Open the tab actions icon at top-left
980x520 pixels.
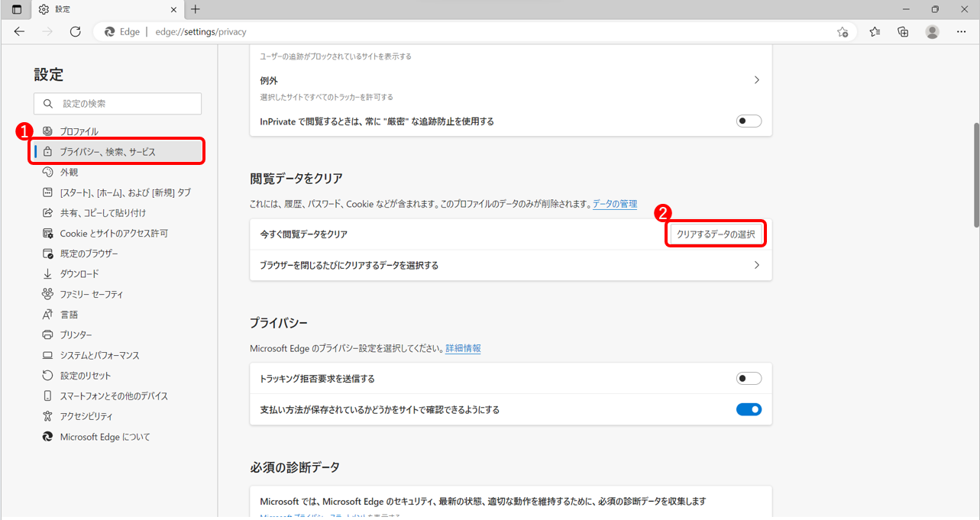(17, 9)
